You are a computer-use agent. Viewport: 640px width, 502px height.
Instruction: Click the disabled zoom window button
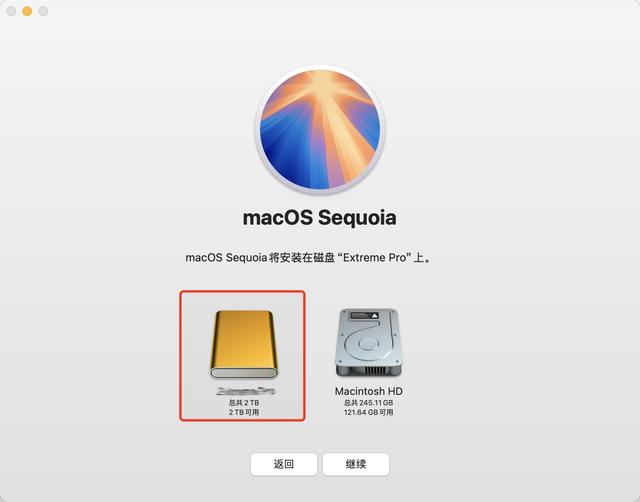43,11
